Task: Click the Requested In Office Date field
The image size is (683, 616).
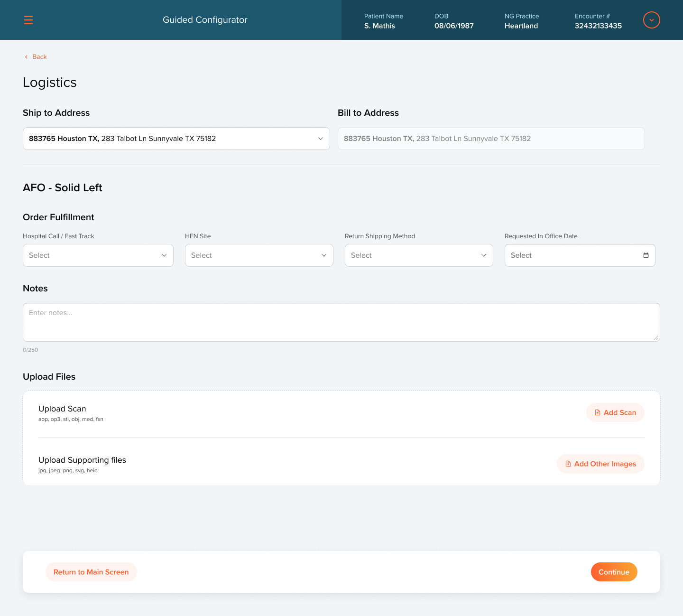Action: [x=580, y=255]
